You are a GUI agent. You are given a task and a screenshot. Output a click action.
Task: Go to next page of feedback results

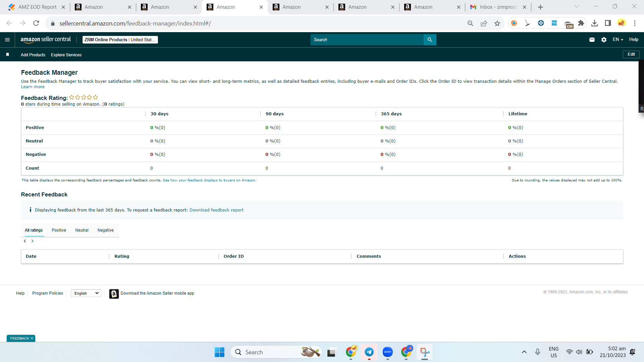[33, 241]
